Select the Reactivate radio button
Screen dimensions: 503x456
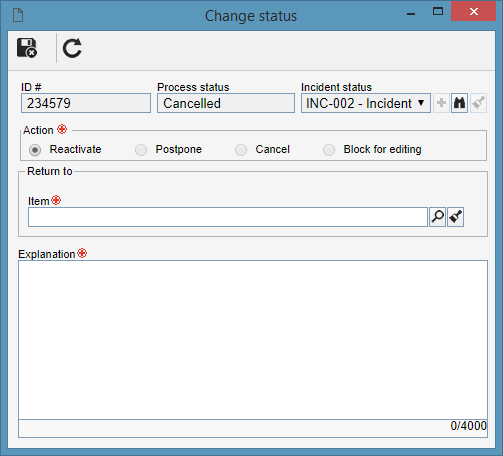point(35,150)
